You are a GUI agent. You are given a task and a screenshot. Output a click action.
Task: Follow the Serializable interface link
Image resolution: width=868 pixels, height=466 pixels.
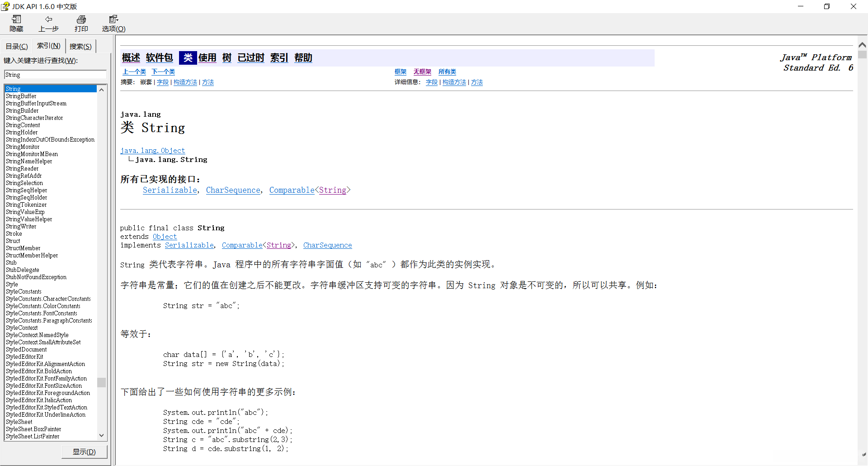pyautogui.click(x=170, y=190)
